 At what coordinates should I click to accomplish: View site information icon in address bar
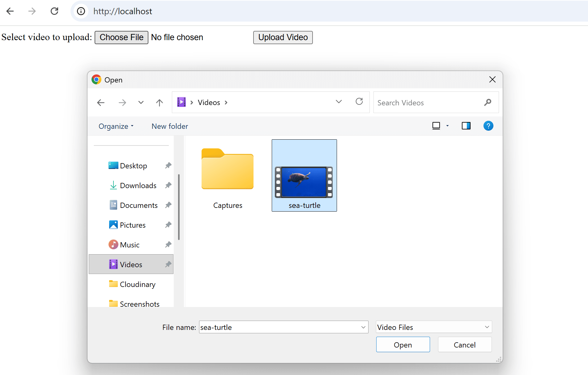click(81, 11)
